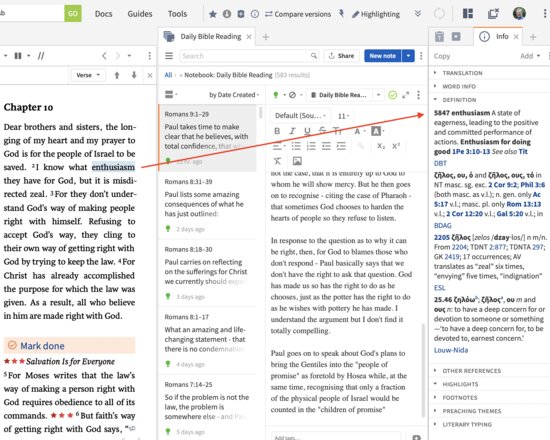
Task: Click the star favorites icon in top toolbar
Action: click(213, 14)
